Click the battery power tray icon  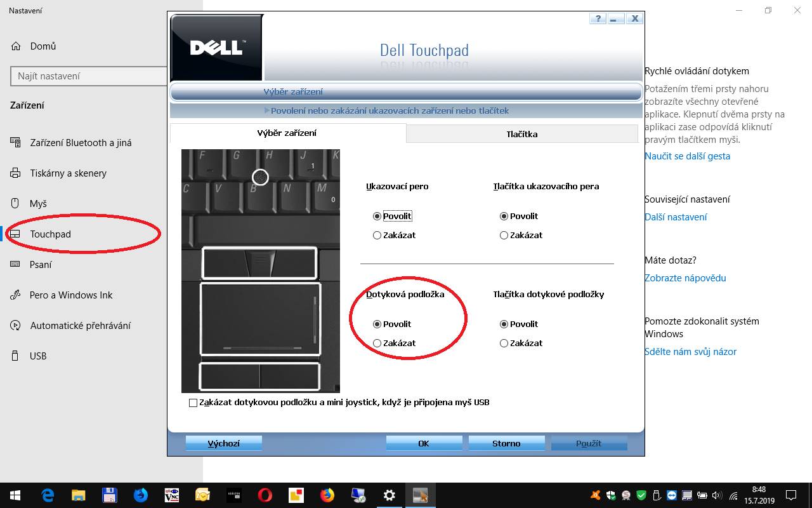(702, 495)
